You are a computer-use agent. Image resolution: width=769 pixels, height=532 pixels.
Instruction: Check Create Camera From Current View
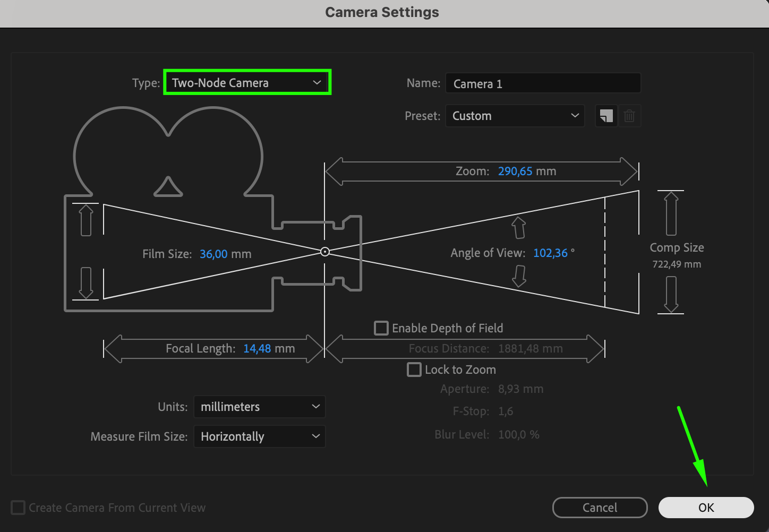click(x=18, y=508)
